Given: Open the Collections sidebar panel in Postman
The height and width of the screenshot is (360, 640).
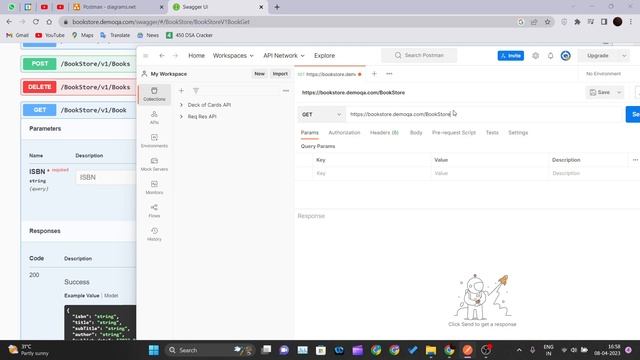Looking at the screenshot, I should (x=154, y=94).
